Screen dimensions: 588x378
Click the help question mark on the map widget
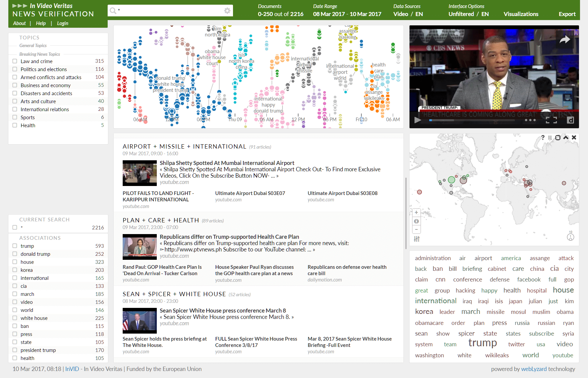point(543,138)
